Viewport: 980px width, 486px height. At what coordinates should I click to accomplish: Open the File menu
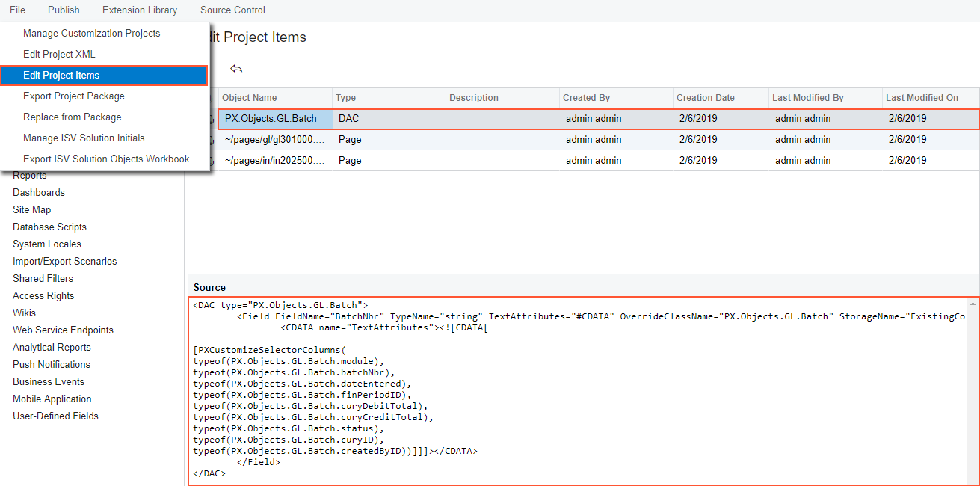(x=17, y=10)
